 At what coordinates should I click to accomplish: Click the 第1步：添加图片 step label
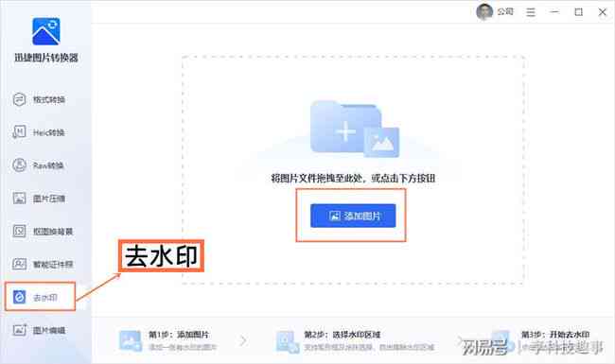179,335
